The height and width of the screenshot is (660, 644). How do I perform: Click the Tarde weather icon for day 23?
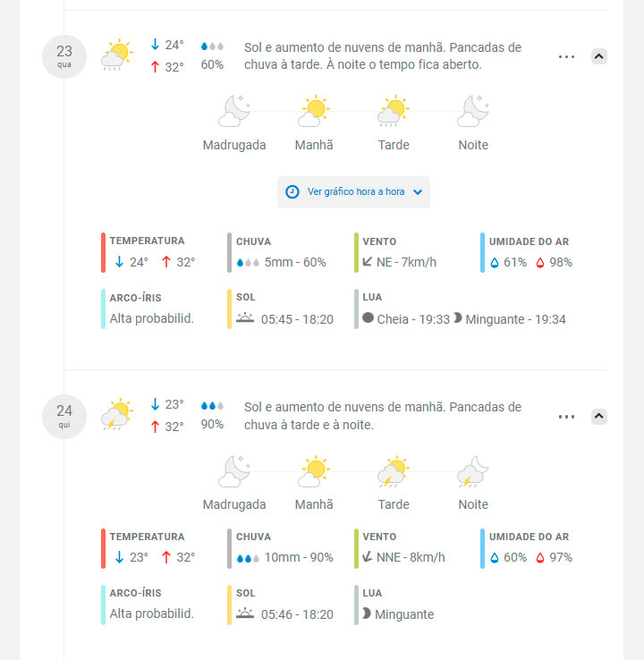394,112
